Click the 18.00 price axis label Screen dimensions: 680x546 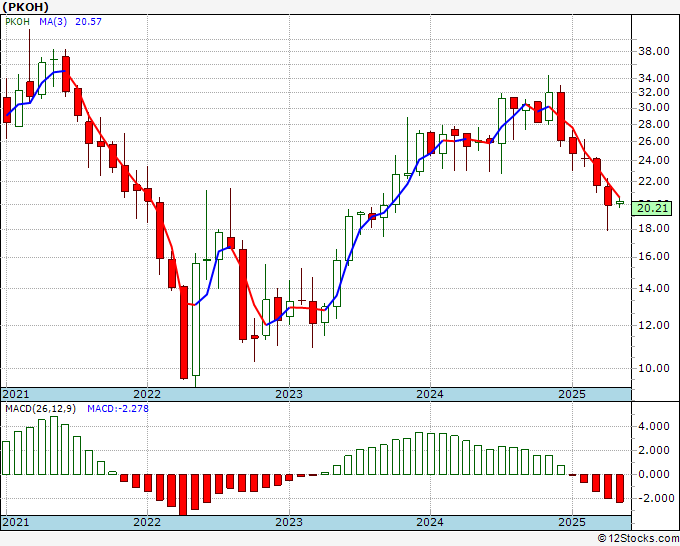coord(654,229)
